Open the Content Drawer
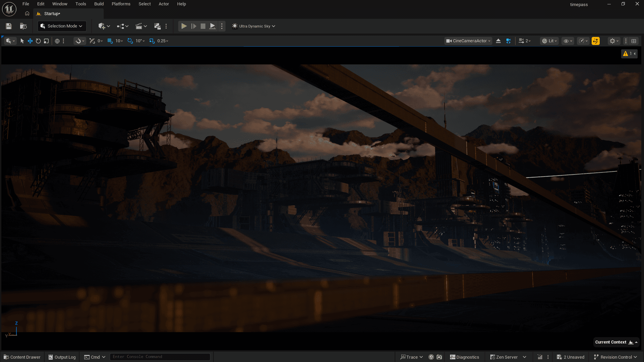644x362 pixels. pos(22,357)
